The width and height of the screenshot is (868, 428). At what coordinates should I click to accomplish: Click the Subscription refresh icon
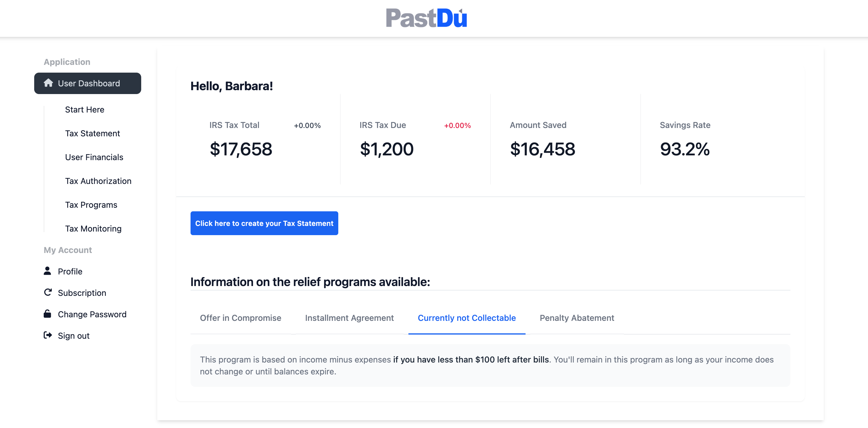tap(48, 292)
